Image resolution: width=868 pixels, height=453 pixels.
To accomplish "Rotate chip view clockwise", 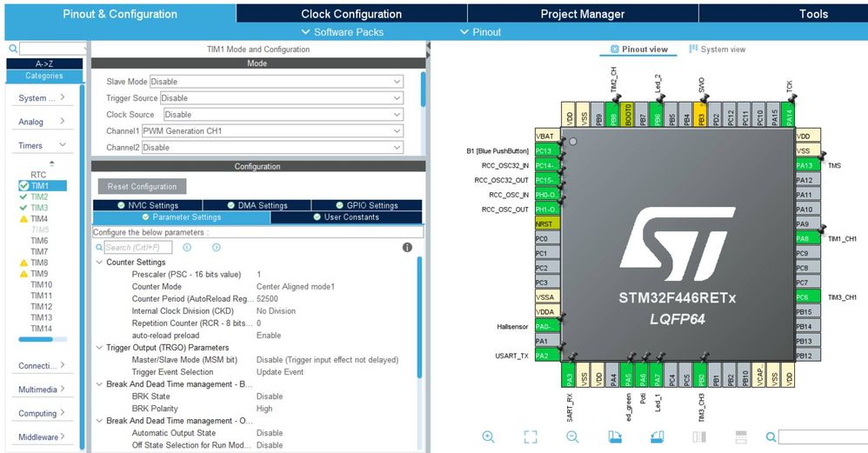I will [x=614, y=437].
